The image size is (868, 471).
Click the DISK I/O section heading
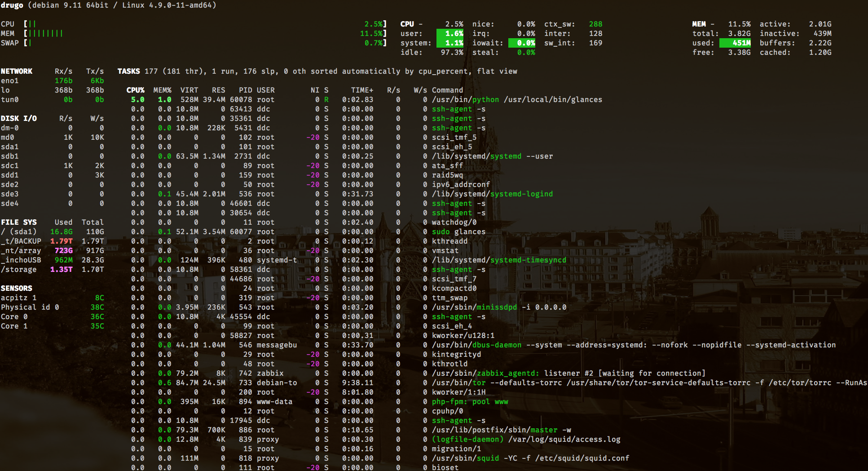(19, 118)
